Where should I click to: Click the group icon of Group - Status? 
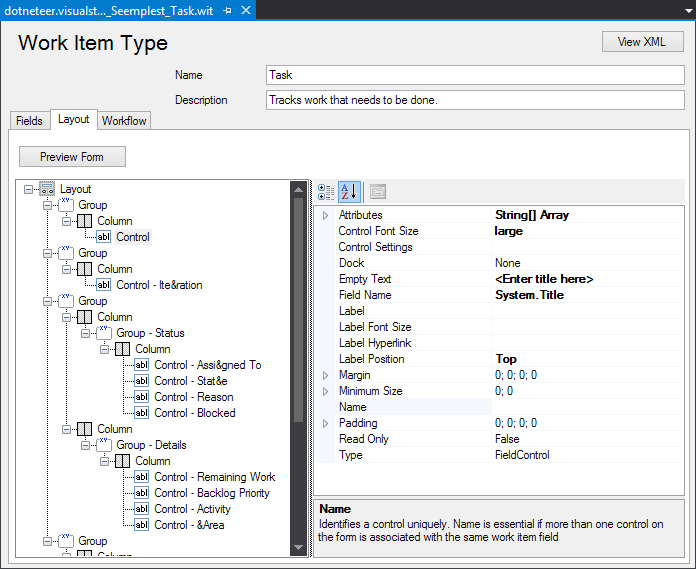pos(104,332)
